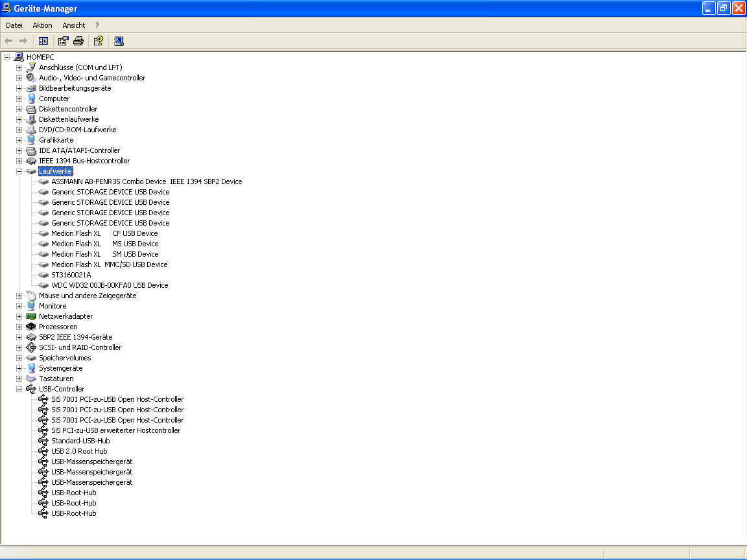The width and height of the screenshot is (747, 560).
Task: Toggle the console tree pane toolbar icon
Action: (x=43, y=41)
